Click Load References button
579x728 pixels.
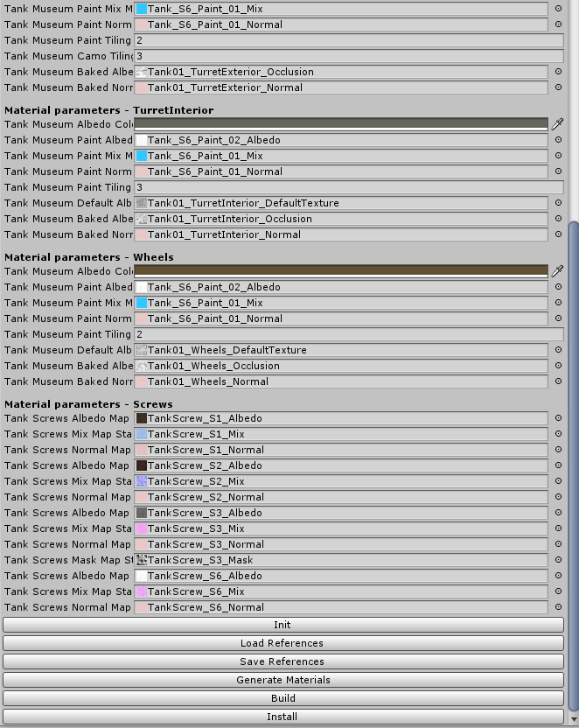tap(283, 643)
